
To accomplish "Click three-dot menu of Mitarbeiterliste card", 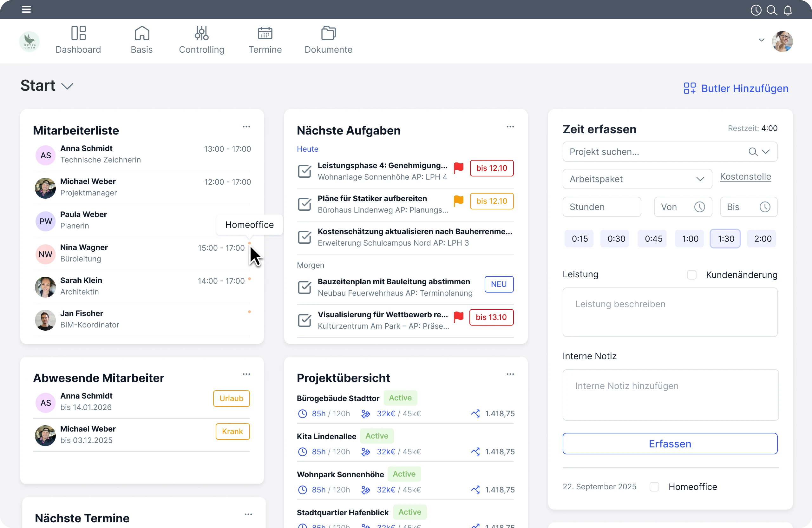I will pos(246,127).
